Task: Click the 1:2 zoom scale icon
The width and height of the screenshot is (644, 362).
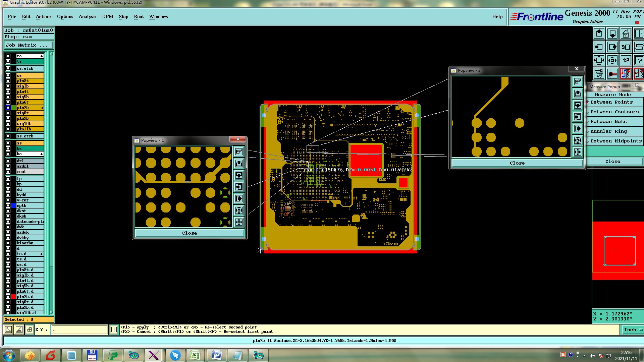Action: point(626,61)
